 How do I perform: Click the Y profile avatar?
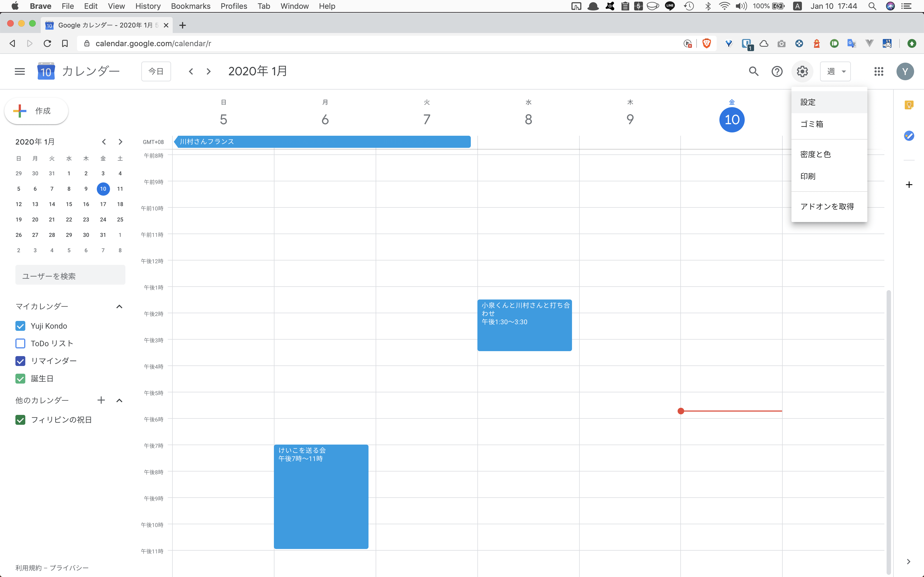click(x=905, y=71)
